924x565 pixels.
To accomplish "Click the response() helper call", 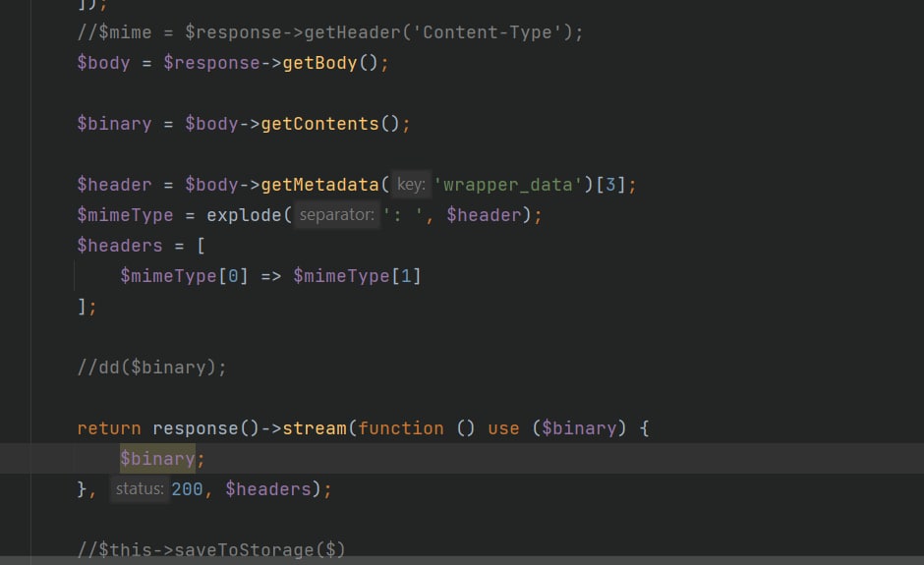I will [x=206, y=428].
